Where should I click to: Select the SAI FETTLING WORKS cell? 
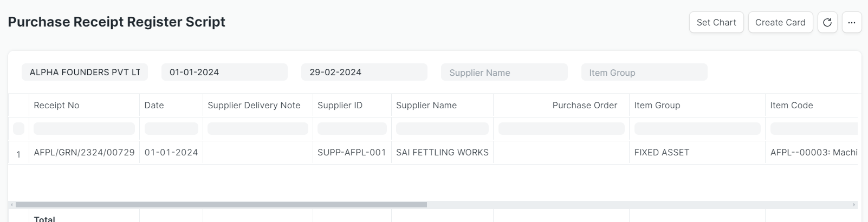tap(442, 153)
